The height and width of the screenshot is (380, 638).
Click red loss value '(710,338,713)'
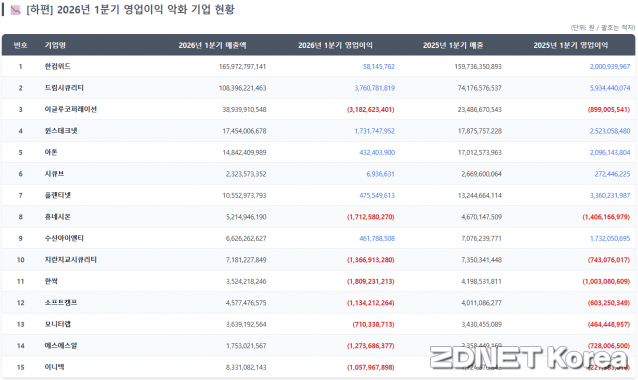pos(374,324)
